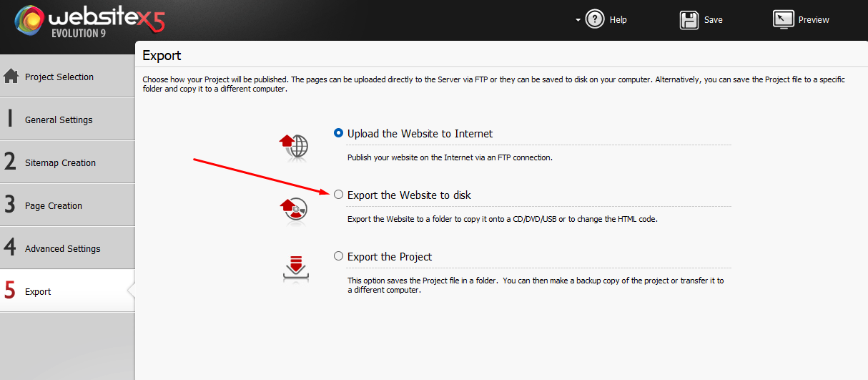868x380 pixels.
Task: Click the Export Project download arrow icon
Action: (x=295, y=268)
